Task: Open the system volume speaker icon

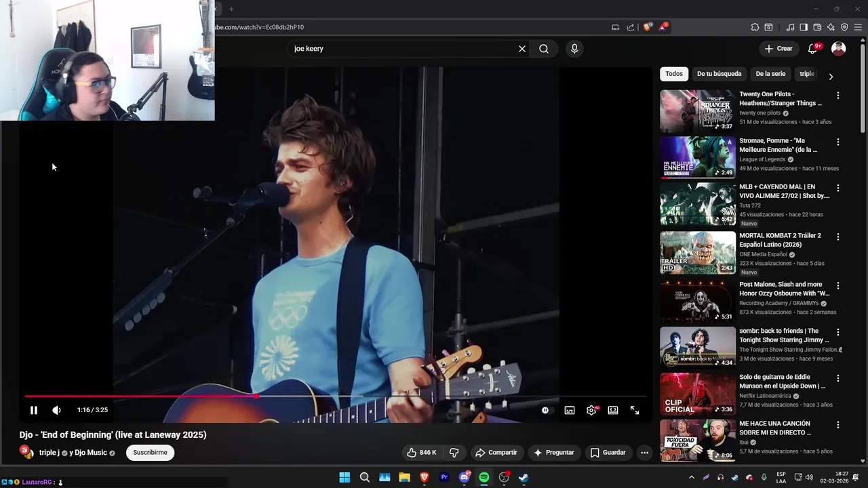Action: click(x=810, y=477)
